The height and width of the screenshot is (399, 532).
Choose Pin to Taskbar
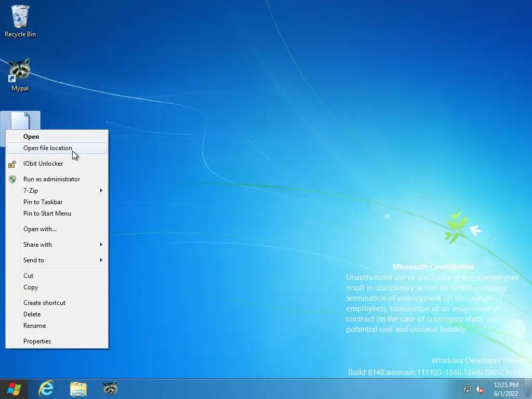click(x=57, y=202)
